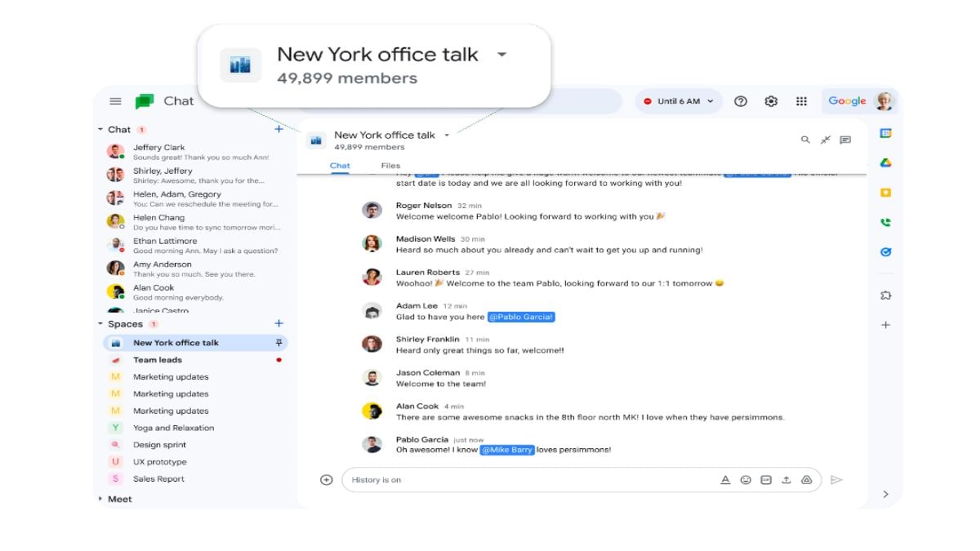Screen dimensions: 980x551
Task: Open the Design sprint space
Action: click(x=196, y=445)
